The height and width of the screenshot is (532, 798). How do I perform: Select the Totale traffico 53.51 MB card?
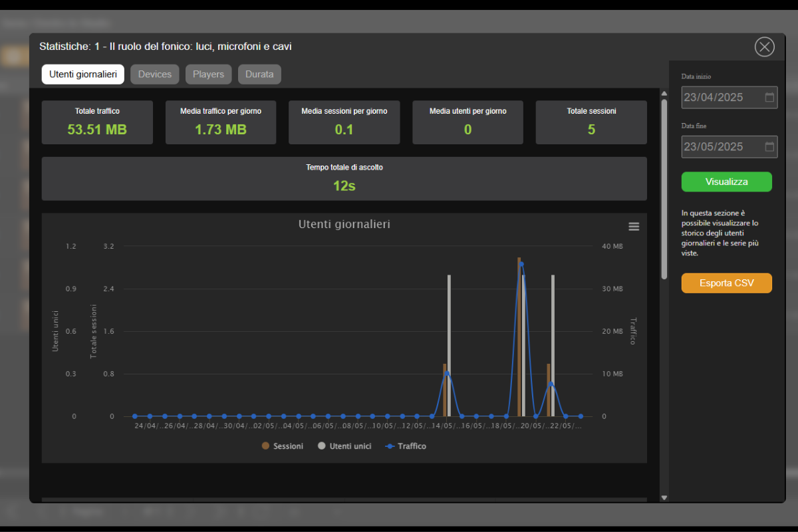pyautogui.click(x=97, y=122)
